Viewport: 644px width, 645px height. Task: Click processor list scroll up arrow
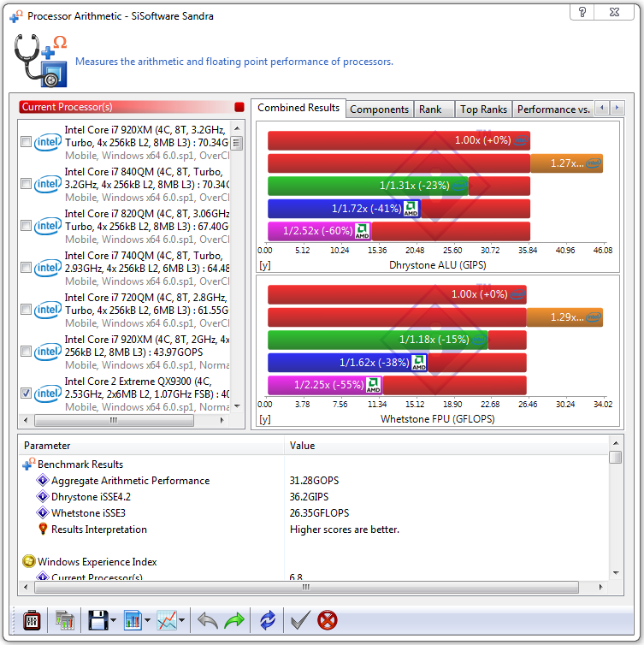tap(237, 128)
